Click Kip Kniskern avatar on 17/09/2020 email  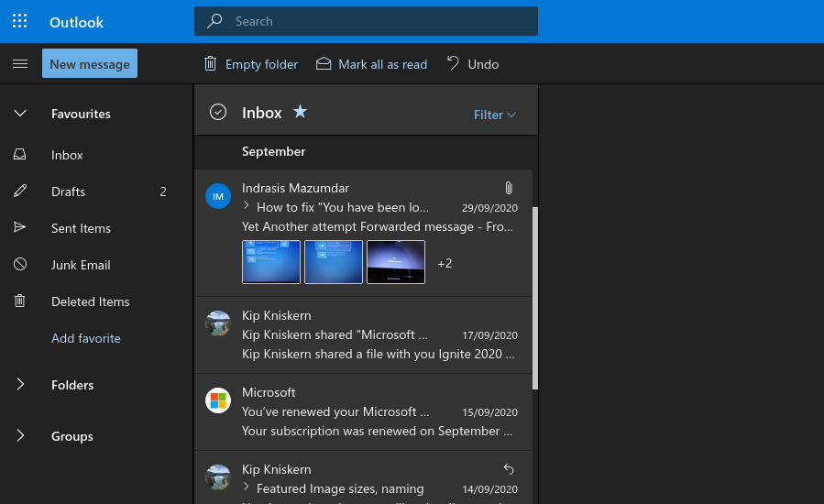coord(218,323)
